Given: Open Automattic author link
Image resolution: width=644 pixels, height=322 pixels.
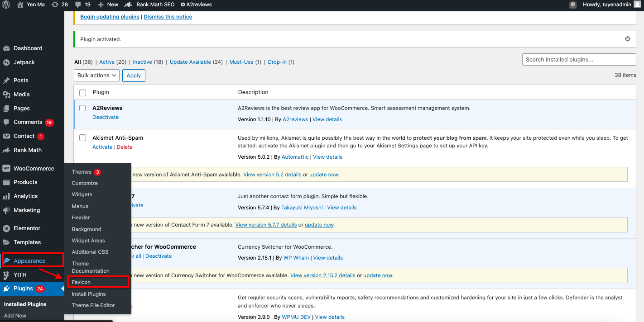Looking at the screenshot, I should [x=295, y=157].
